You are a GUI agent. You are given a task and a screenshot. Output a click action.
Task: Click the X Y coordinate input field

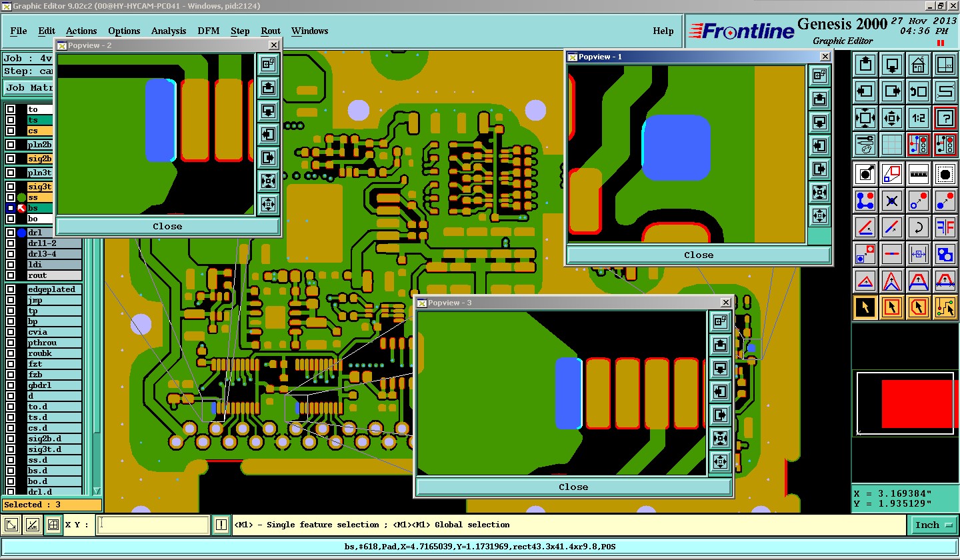click(153, 525)
